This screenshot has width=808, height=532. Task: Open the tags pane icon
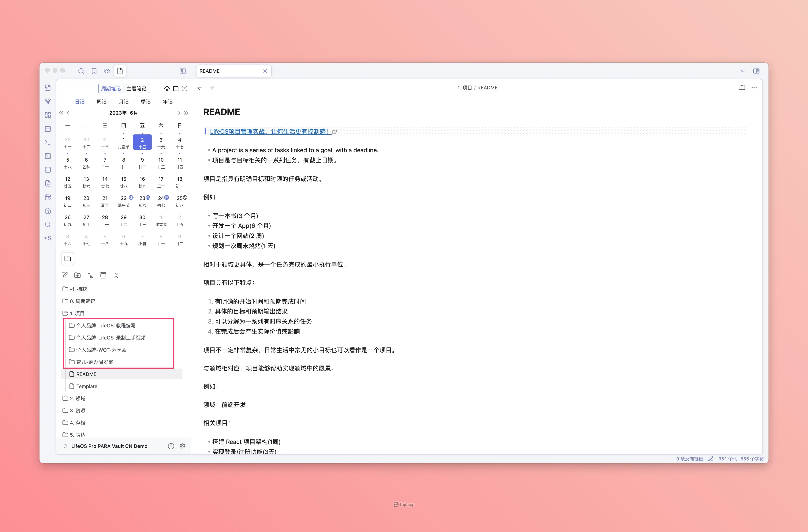point(107,71)
